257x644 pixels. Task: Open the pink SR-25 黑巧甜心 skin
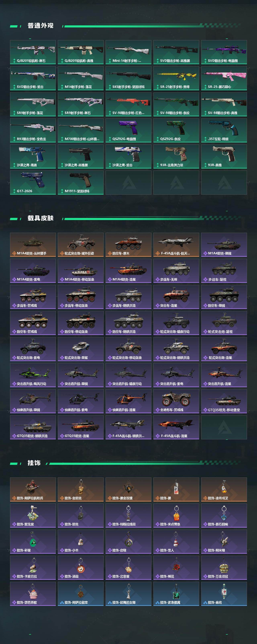(224, 78)
